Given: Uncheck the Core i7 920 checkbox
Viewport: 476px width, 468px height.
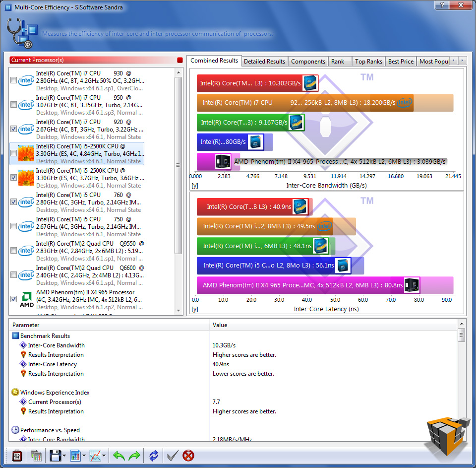Looking at the screenshot, I should 14,129.
